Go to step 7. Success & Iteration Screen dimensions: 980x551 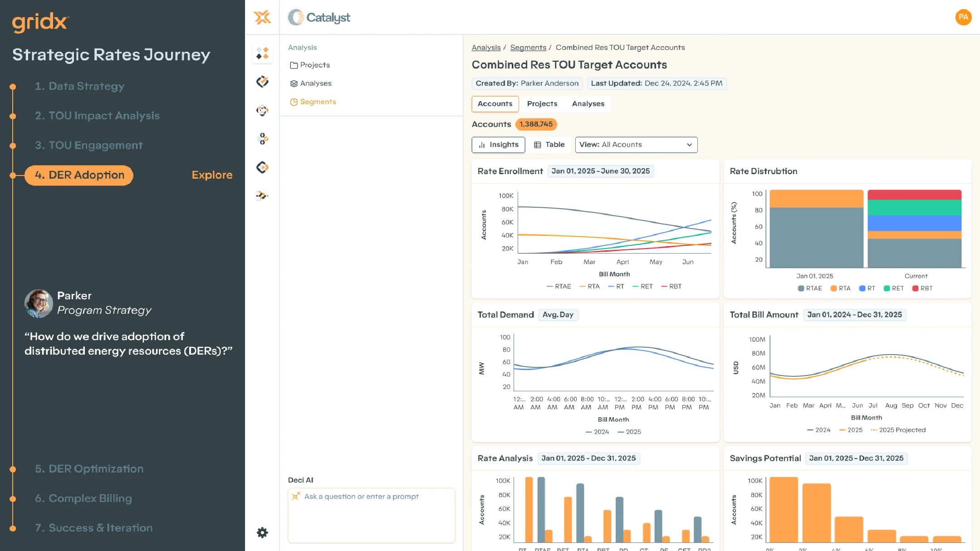pyautogui.click(x=93, y=528)
